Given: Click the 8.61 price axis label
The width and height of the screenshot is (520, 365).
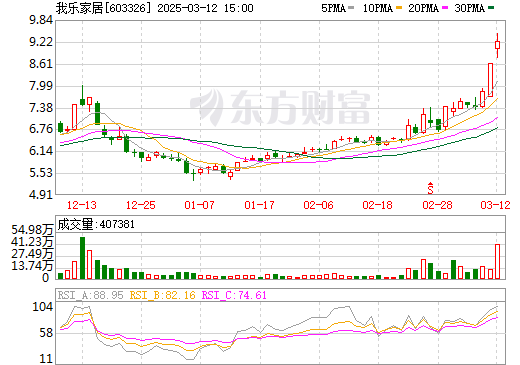Looking at the screenshot, I should 41,64.
